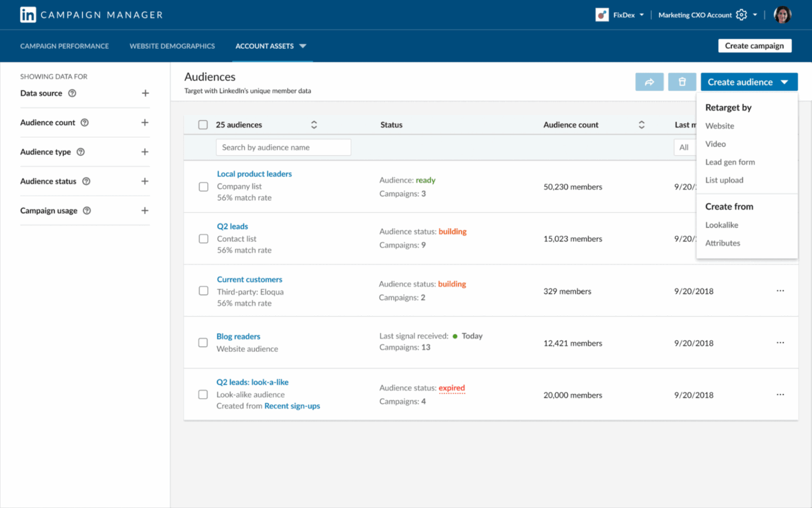Click the audience name search field
812x508 pixels.
point(283,147)
